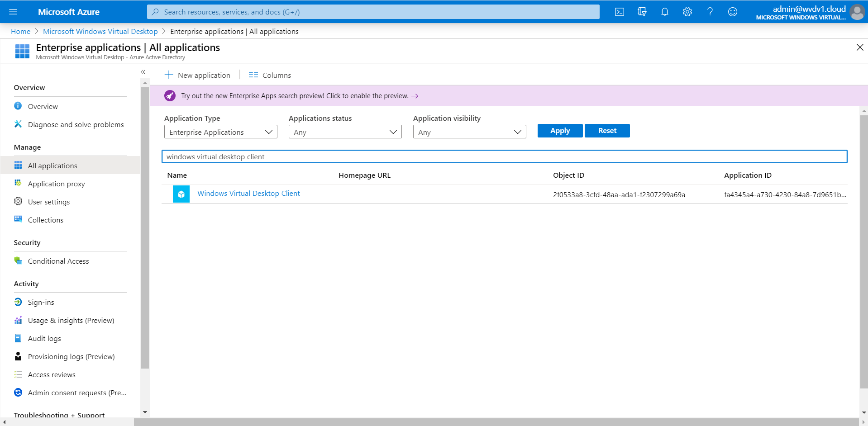Image resolution: width=868 pixels, height=426 pixels.
Task: Open portal settings gear icon
Action: click(x=687, y=12)
